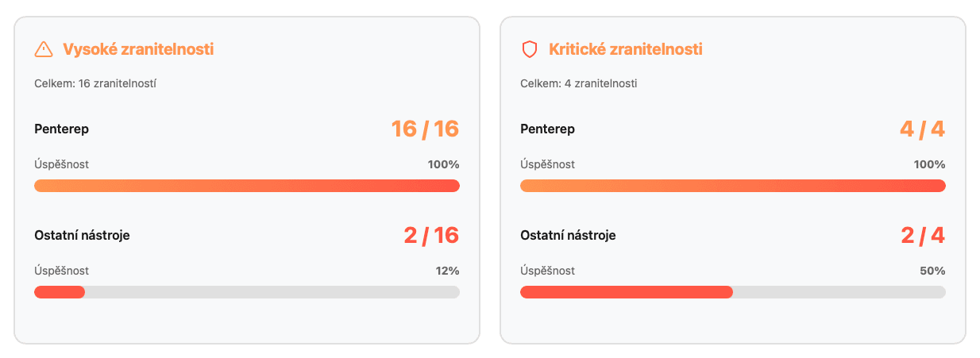Click the 2 / 4 score value
Viewport: 980px width, 358px height.
tap(922, 235)
